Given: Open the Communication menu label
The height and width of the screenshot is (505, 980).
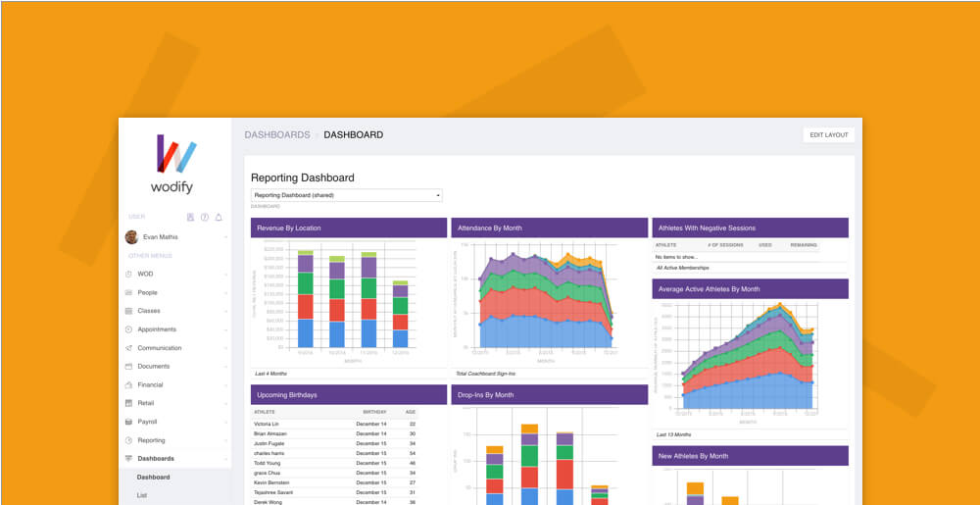Looking at the screenshot, I should pos(160,348).
